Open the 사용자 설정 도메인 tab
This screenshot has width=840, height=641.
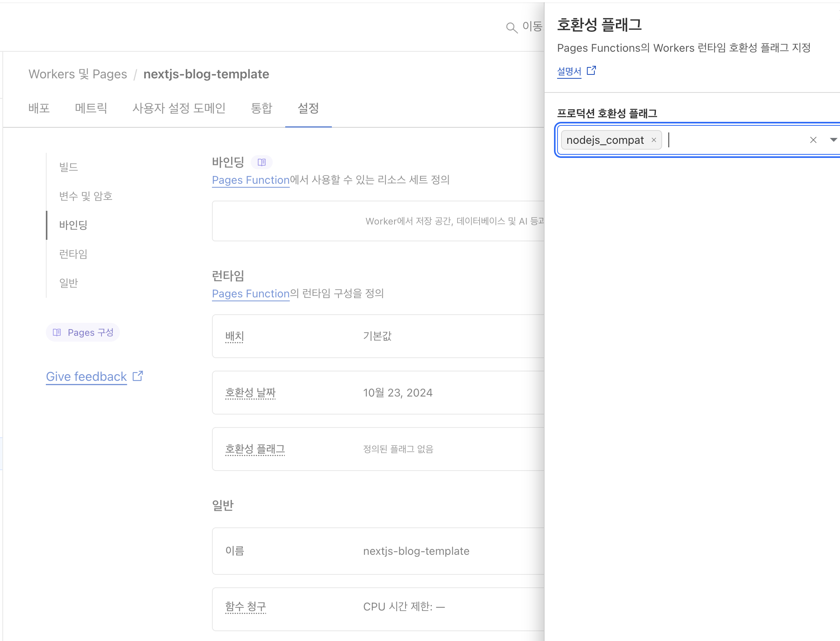click(179, 108)
